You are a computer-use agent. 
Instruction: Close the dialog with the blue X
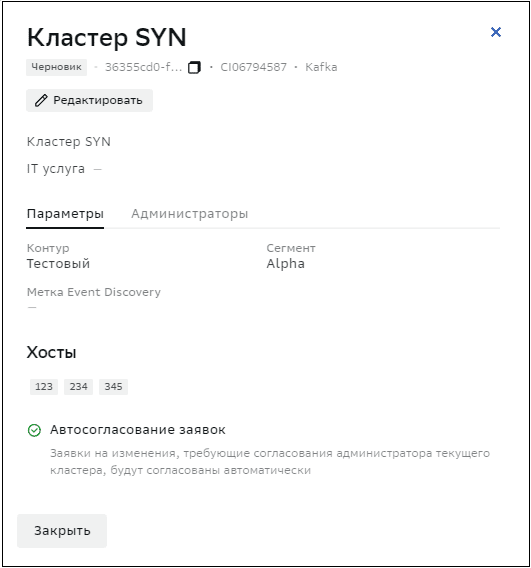[x=496, y=32]
